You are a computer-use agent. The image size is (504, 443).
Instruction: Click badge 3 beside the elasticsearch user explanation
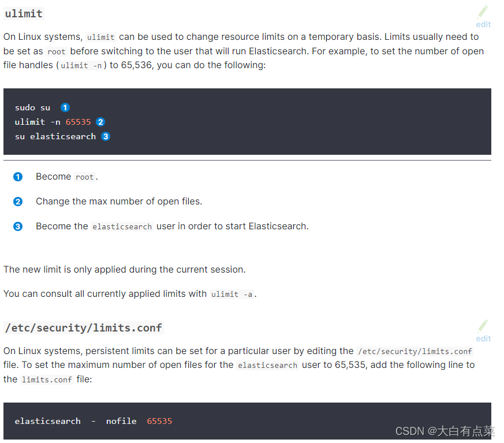(18, 226)
